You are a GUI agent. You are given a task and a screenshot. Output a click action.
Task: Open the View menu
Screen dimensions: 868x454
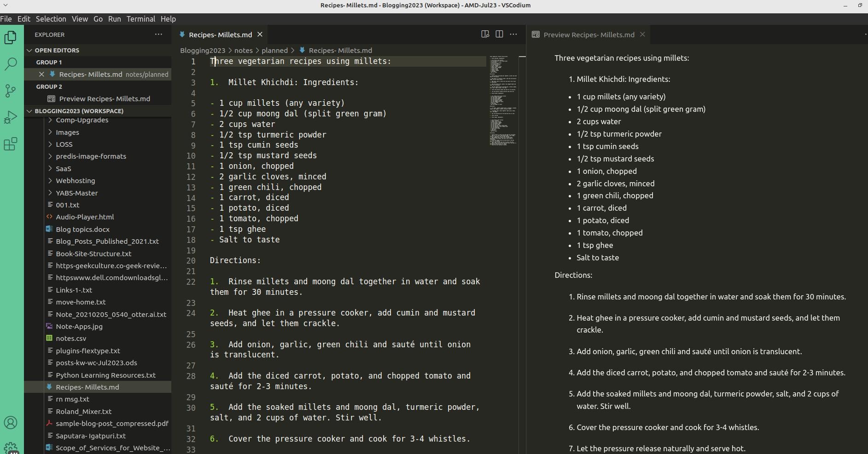(x=79, y=19)
